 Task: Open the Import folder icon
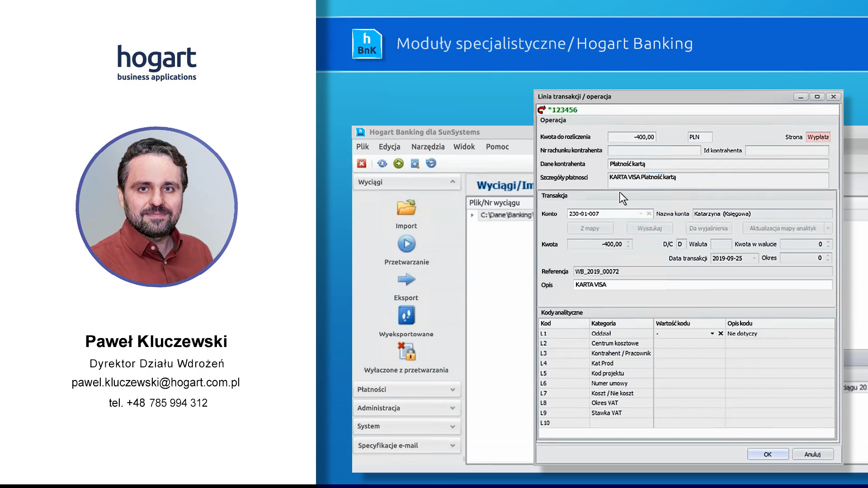click(x=406, y=207)
